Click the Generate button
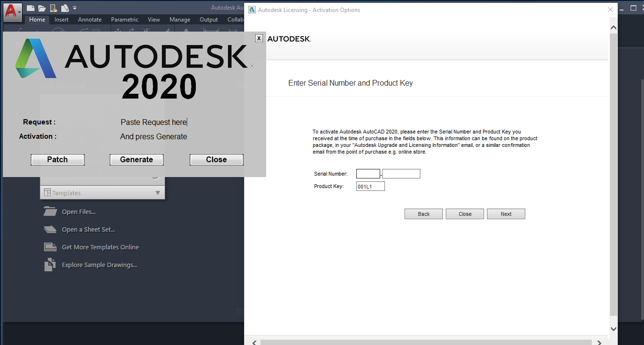 point(136,160)
